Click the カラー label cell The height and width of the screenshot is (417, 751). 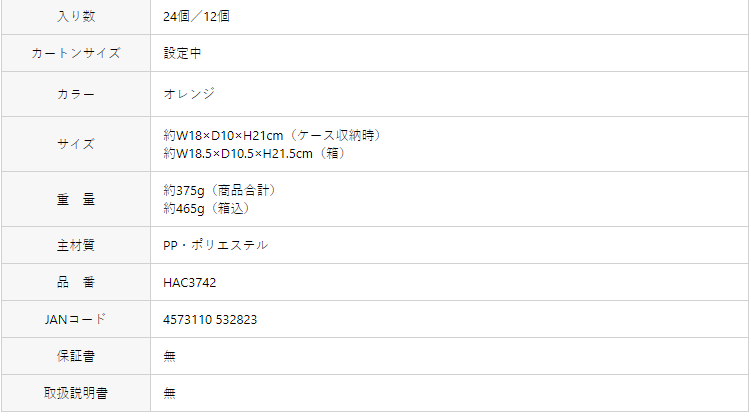click(x=76, y=94)
